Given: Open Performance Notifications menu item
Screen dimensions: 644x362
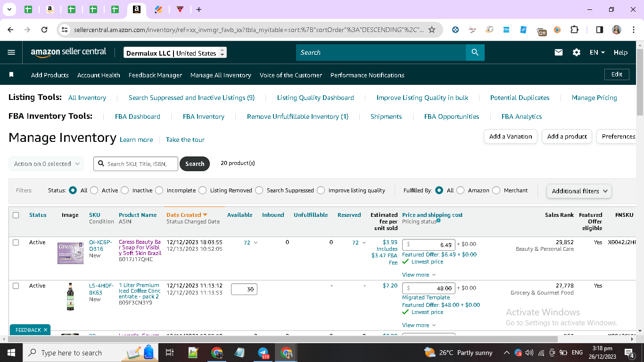Looking at the screenshot, I should point(367,75).
